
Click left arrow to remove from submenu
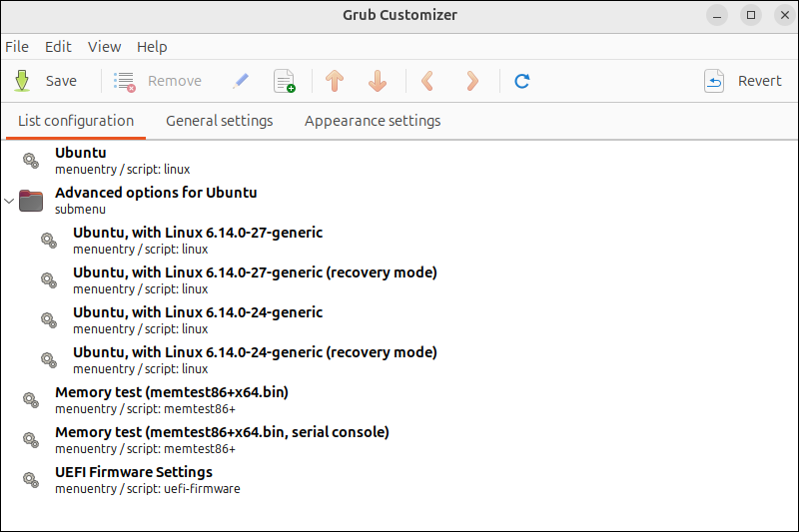pyautogui.click(x=427, y=81)
